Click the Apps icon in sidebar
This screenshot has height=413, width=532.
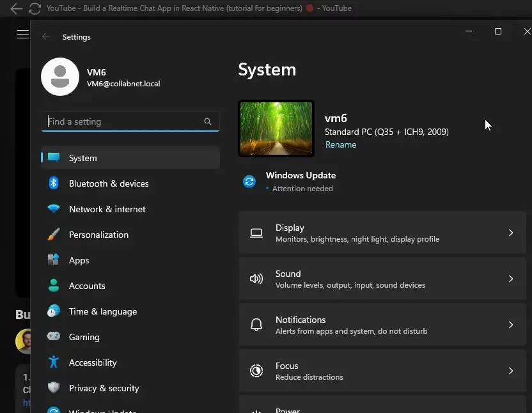(54, 260)
